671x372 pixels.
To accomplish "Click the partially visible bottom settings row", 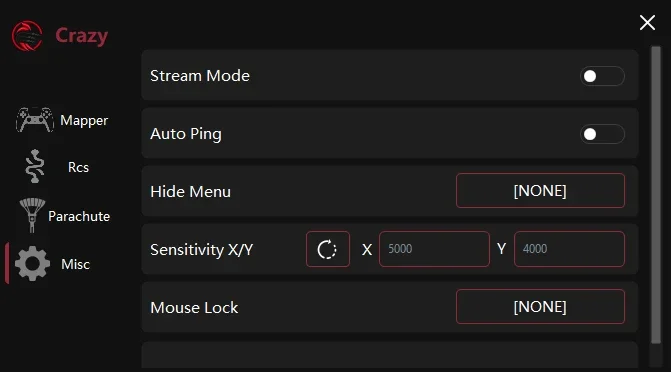I will [x=389, y=355].
